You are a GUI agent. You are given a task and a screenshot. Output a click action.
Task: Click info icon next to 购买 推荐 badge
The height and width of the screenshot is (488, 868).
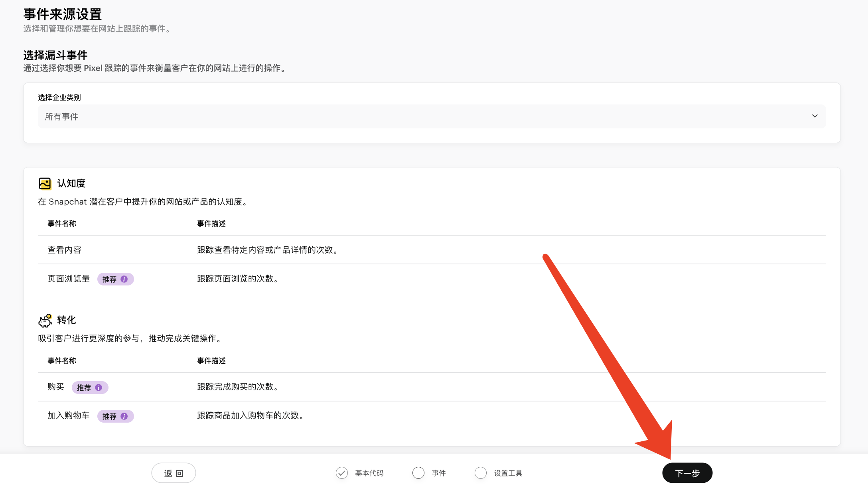click(x=99, y=388)
